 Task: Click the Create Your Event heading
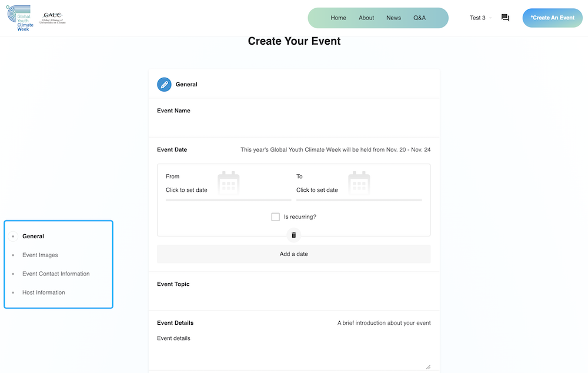294,41
